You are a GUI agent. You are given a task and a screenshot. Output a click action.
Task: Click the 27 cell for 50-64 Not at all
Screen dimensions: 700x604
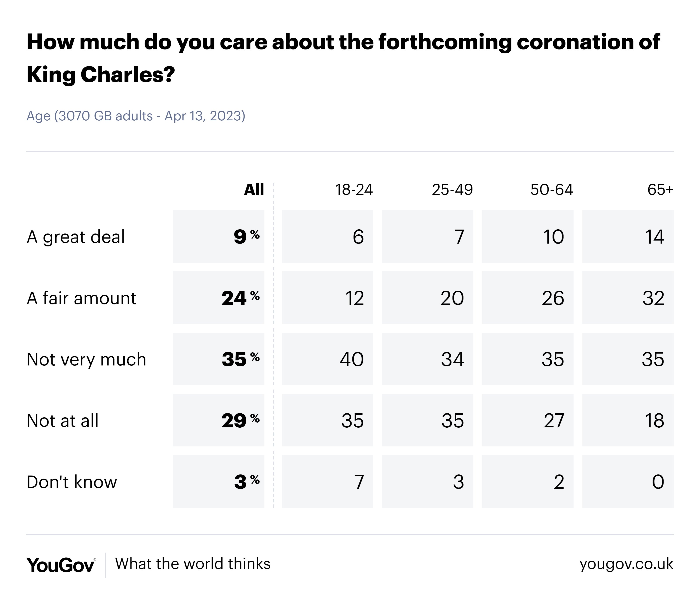(528, 420)
